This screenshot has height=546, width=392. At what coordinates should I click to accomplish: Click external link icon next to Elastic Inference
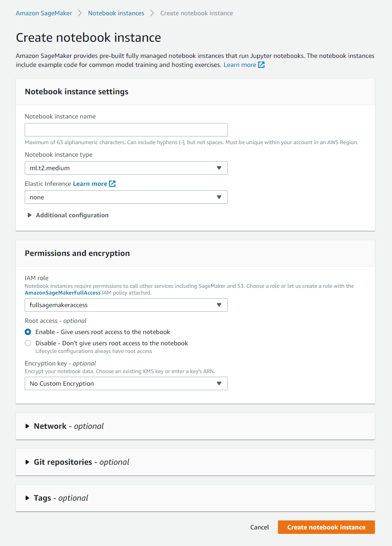coord(112,184)
